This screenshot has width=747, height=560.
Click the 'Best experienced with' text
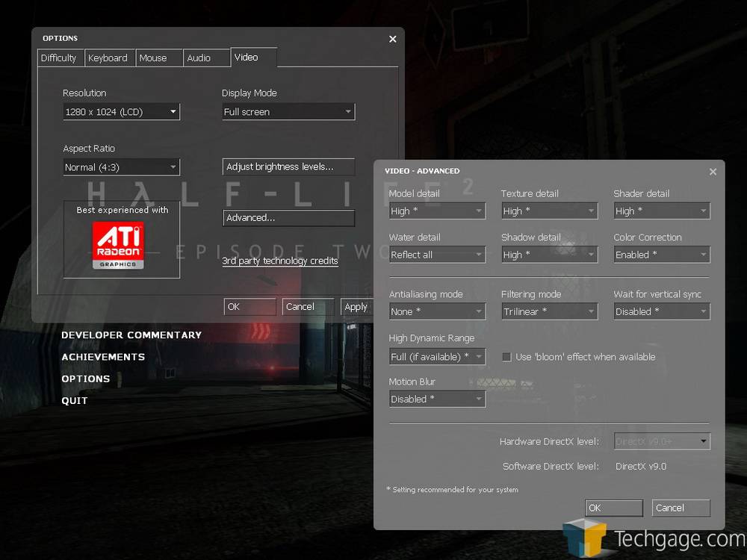[x=123, y=210]
